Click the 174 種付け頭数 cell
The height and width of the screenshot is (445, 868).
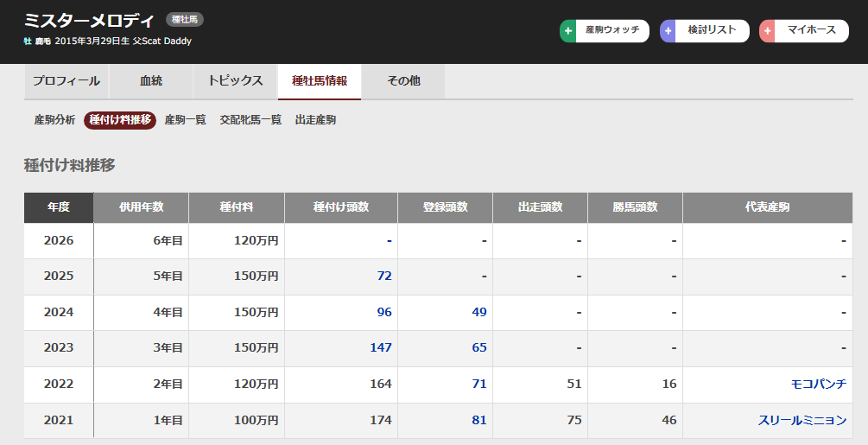point(341,420)
